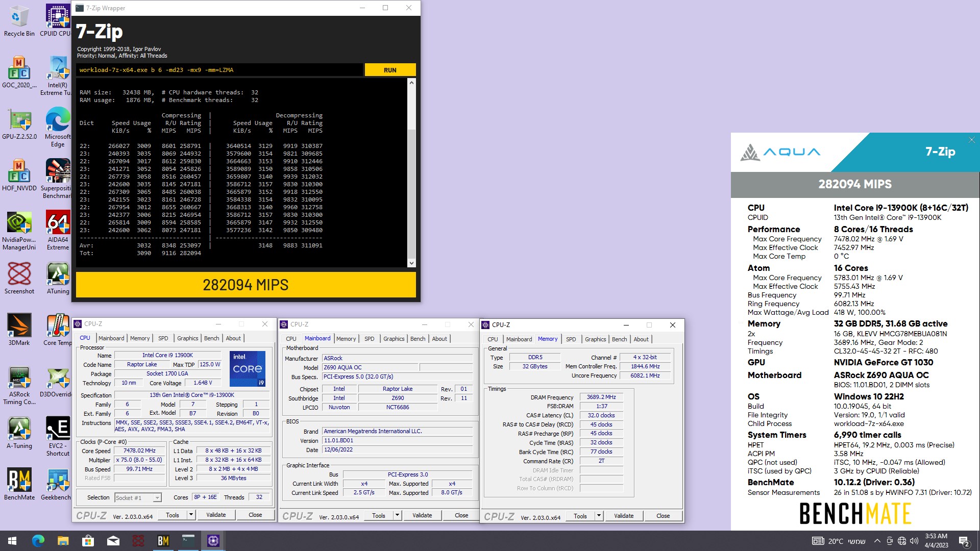Open the 3DMark desktop icon
Viewport: 980px width, 551px height.
[x=19, y=330]
